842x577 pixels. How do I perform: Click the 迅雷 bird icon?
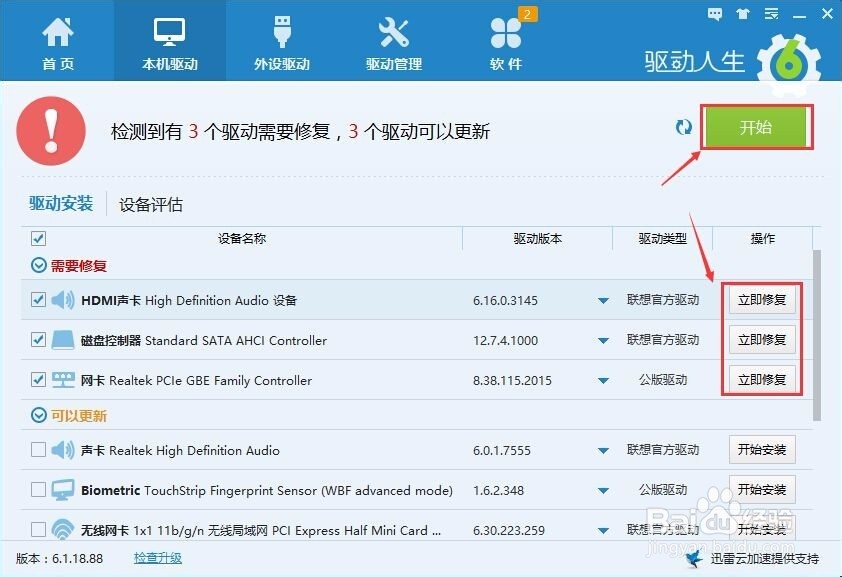tap(694, 559)
